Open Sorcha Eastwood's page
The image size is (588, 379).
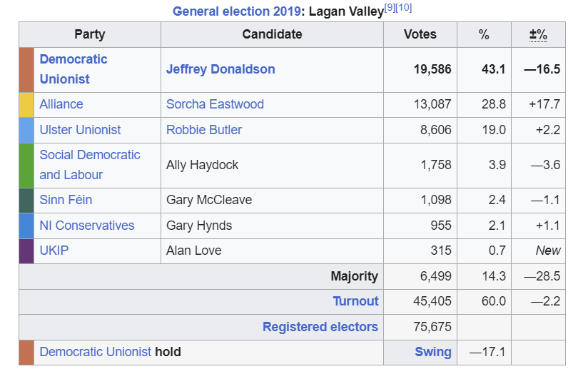click(215, 104)
